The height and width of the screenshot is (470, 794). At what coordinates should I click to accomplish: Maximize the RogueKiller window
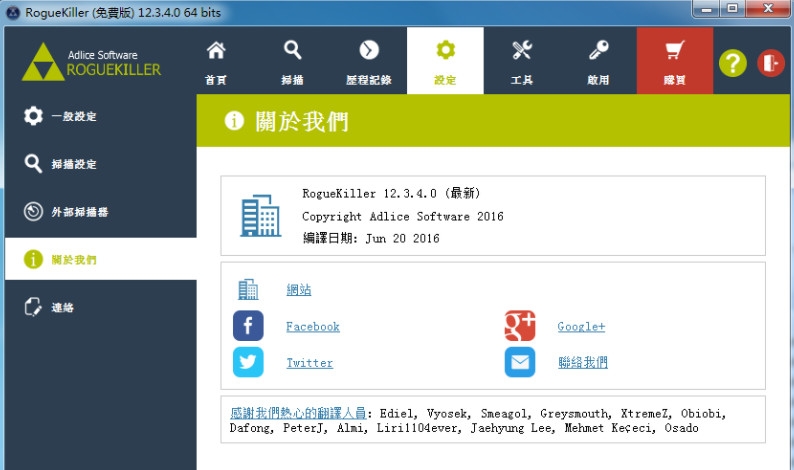pyautogui.click(x=732, y=9)
